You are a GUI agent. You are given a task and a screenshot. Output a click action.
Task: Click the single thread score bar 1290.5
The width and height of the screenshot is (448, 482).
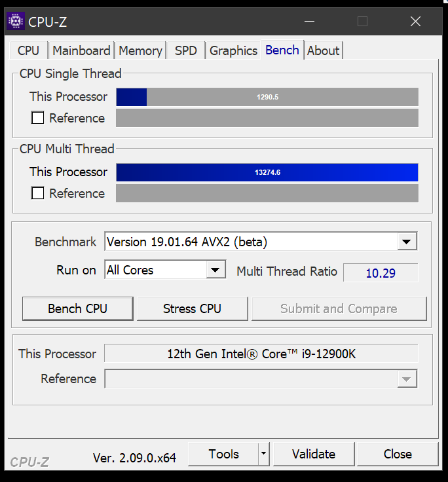coord(267,97)
